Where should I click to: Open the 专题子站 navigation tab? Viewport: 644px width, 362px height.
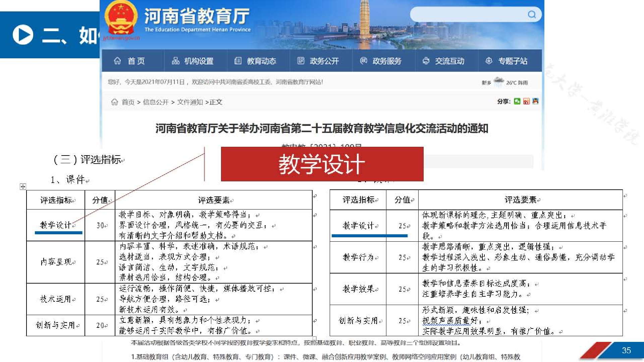click(509, 61)
